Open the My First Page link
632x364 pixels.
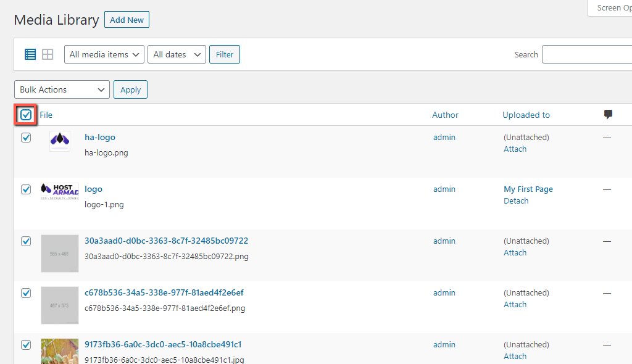pyautogui.click(x=528, y=189)
